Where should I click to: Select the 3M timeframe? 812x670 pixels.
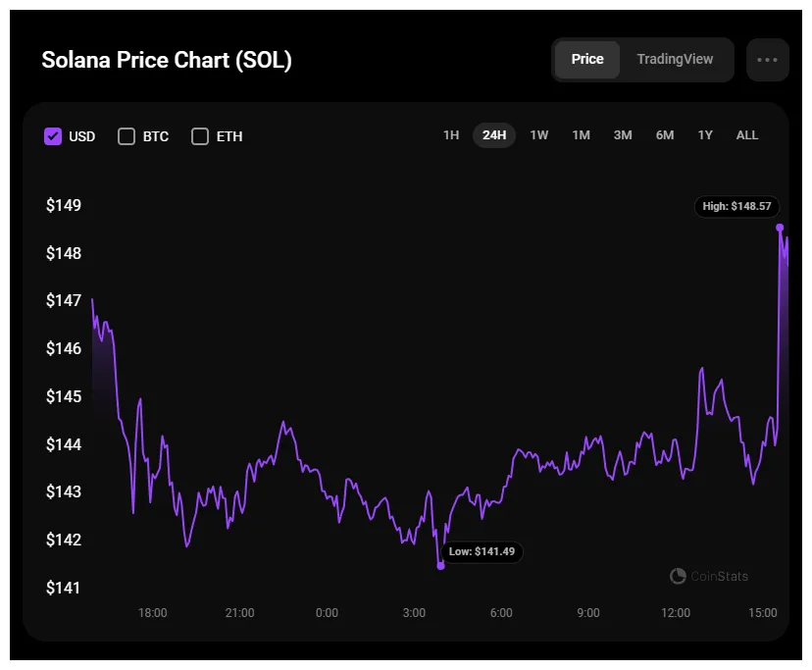pos(623,135)
